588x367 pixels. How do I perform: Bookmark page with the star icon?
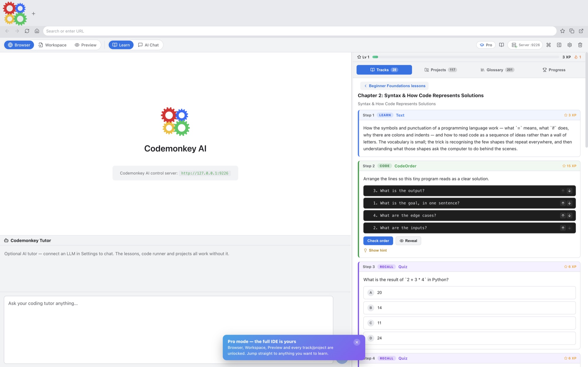(x=562, y=31)
